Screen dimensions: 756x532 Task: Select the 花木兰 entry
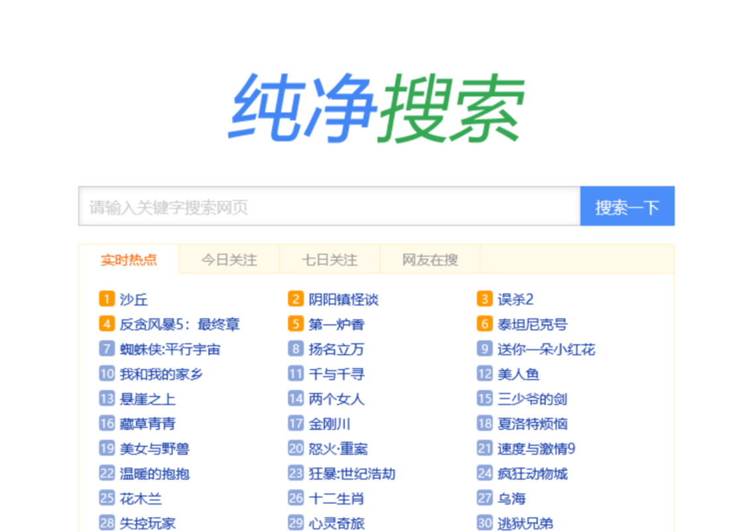141,499
